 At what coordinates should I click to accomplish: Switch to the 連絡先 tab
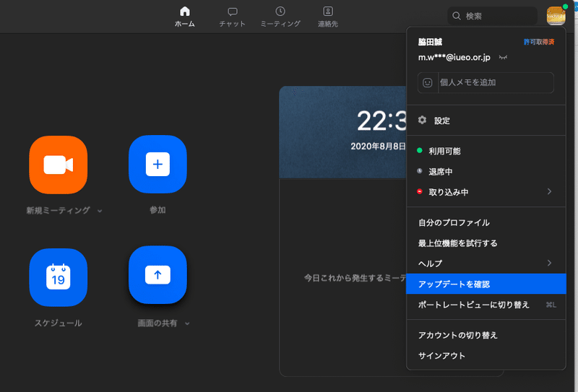click(328, 17)
